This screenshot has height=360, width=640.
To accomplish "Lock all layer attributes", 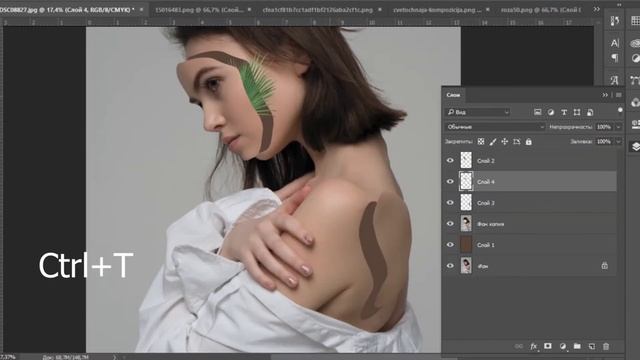I will coord(529,142).
